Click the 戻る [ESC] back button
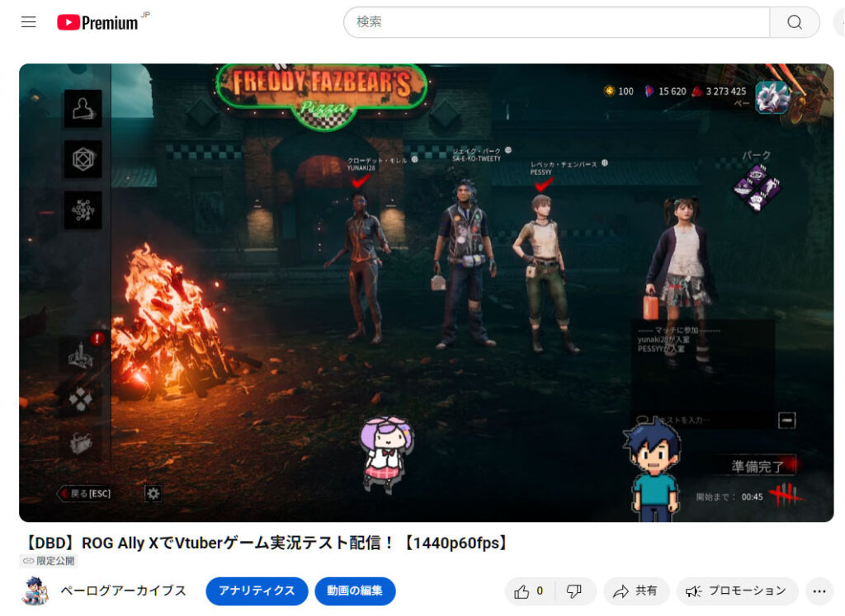 [x=85, y=493]
